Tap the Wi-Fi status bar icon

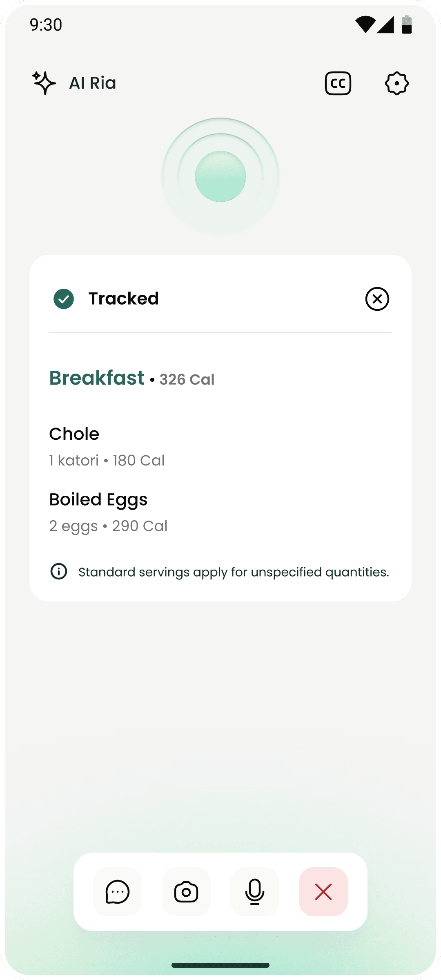365,24
